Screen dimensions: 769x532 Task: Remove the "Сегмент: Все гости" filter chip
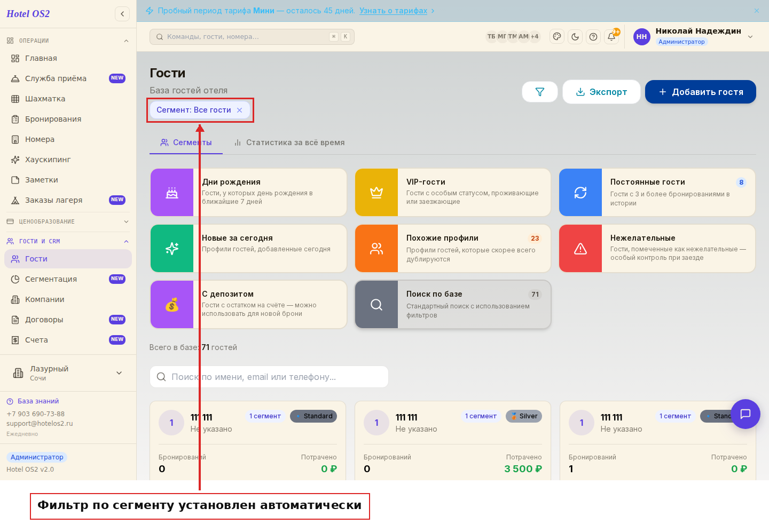click(x=240, y=110)
